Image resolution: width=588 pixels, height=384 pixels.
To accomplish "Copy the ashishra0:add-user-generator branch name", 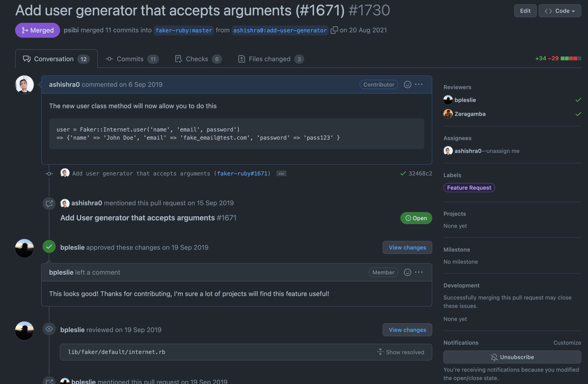I will [x=334, y=30].
